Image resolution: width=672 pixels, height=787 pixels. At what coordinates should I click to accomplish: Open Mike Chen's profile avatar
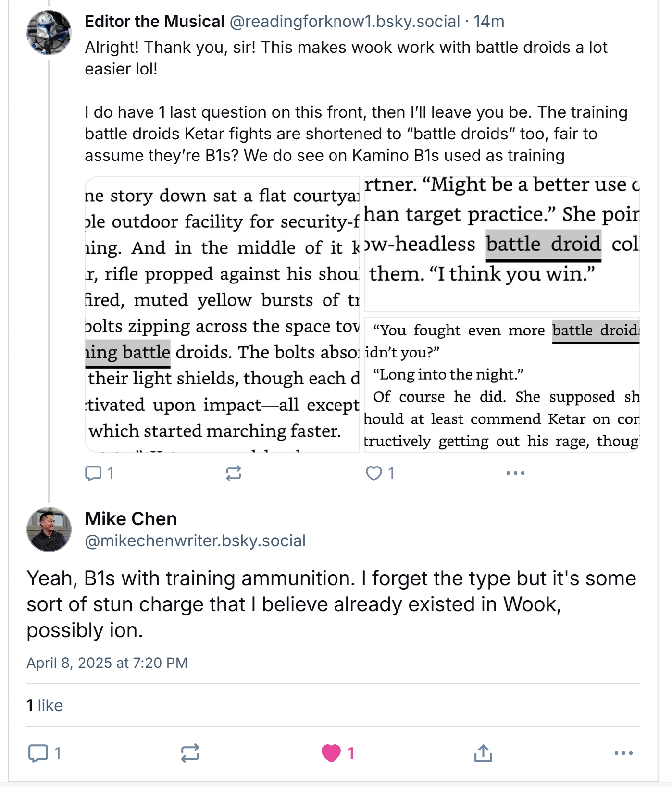coord(49,529)
